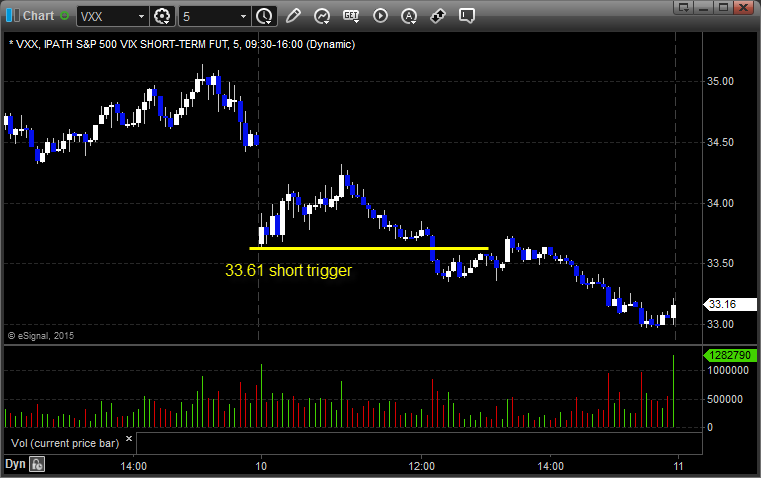The width and height of the screenshot is (761, 478).
Task: Select the yellow 33.61 short trigger line
Action: 369,248
